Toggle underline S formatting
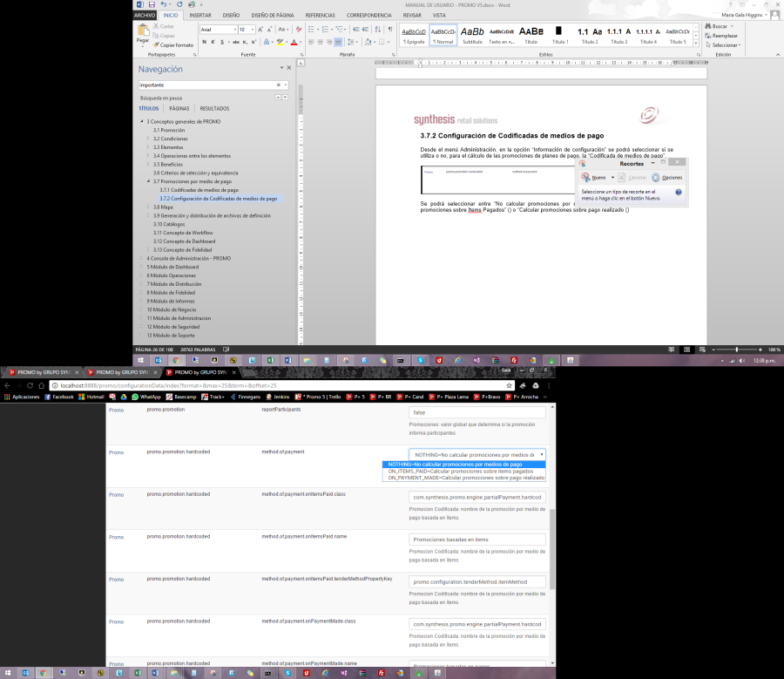 [x=222, y=42]
